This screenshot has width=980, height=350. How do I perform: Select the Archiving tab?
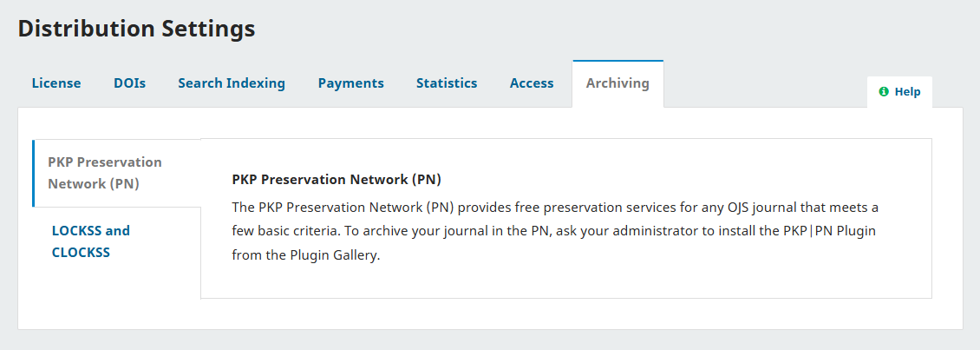pyautogui.click(x=617, y=83)
